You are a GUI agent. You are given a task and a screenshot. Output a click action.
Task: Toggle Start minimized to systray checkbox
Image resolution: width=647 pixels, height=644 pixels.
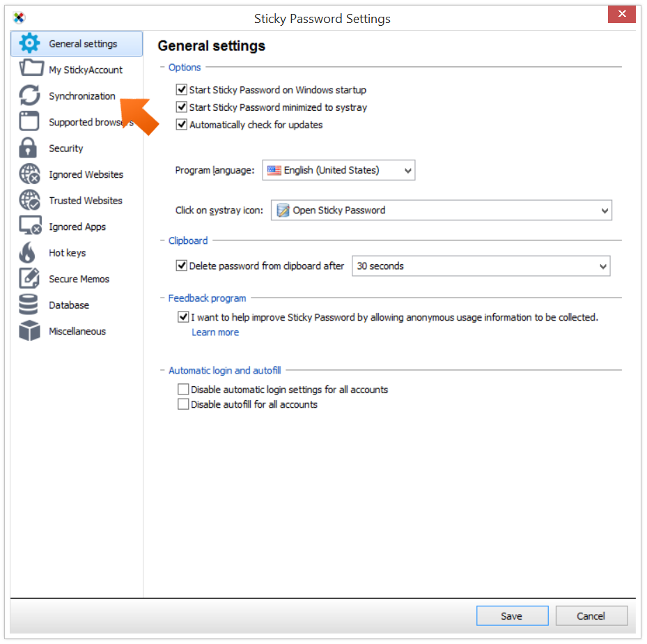click(x=182, y=107)
